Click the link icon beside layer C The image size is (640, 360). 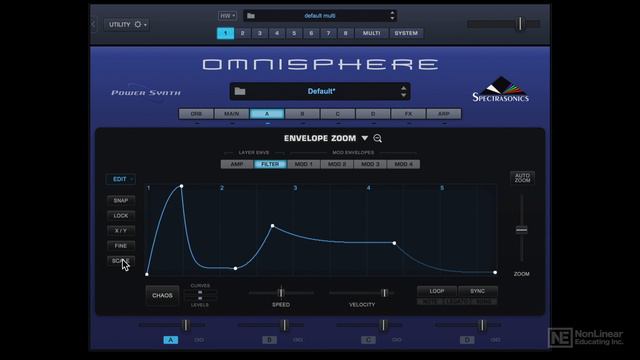(x=397, y=340)
